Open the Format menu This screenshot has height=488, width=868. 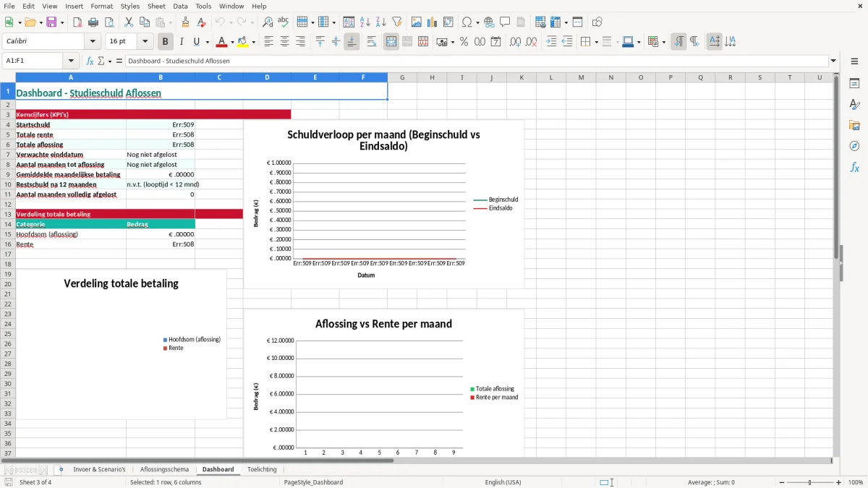[x=102, y=6]
